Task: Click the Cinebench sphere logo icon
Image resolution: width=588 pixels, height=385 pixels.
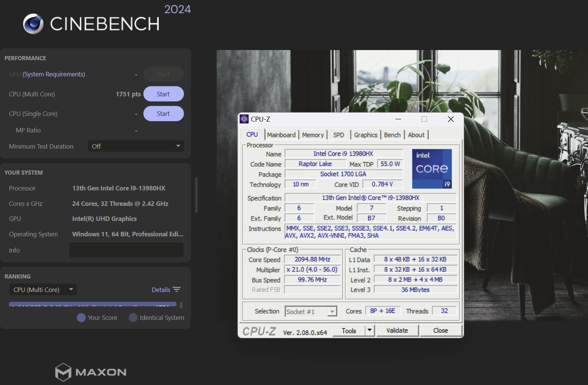Action: [33, 24]
